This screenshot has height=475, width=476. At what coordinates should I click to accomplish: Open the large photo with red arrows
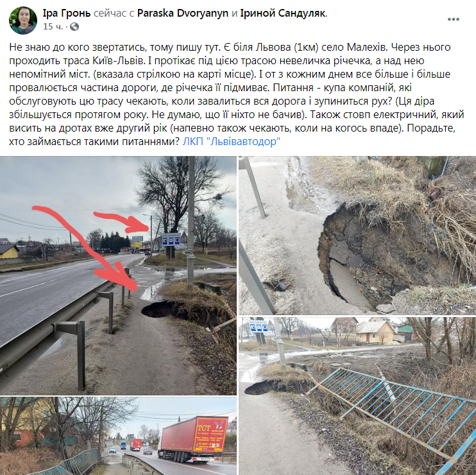point(118,275)
